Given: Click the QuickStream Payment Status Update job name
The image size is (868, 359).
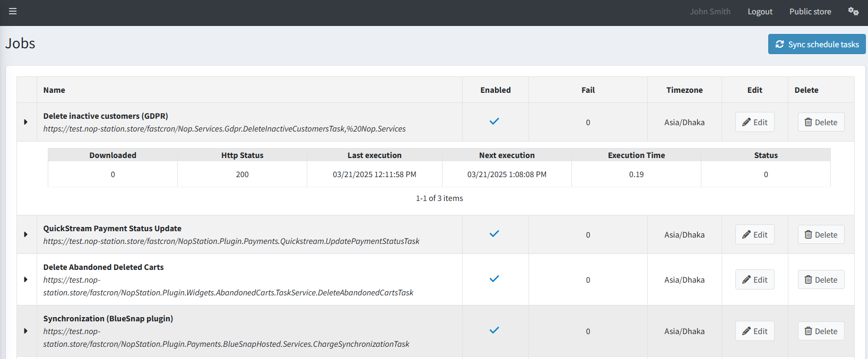Looking at the screenshot, I should 112,229.
